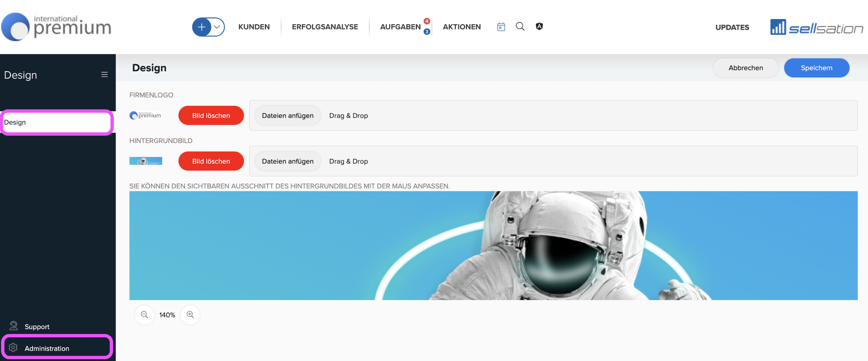Open the KUNDEN menu
The width and height of the screenshot is (868, 361).
coord(254,27)
